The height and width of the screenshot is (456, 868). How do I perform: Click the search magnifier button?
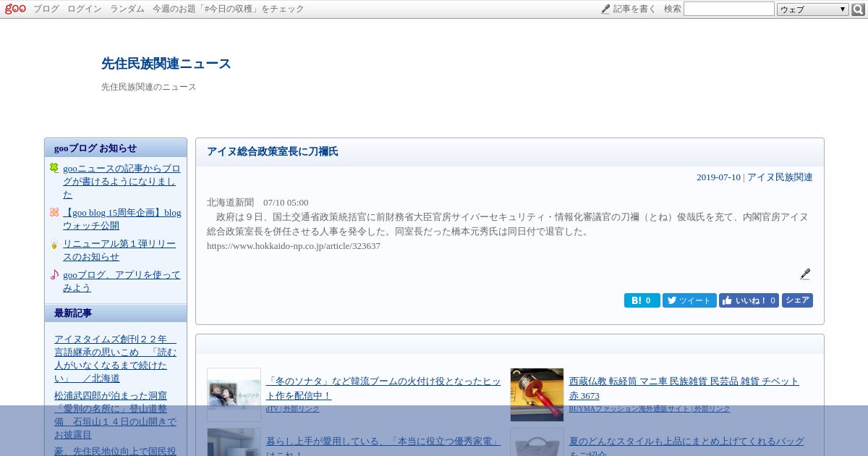pos(859,9)
